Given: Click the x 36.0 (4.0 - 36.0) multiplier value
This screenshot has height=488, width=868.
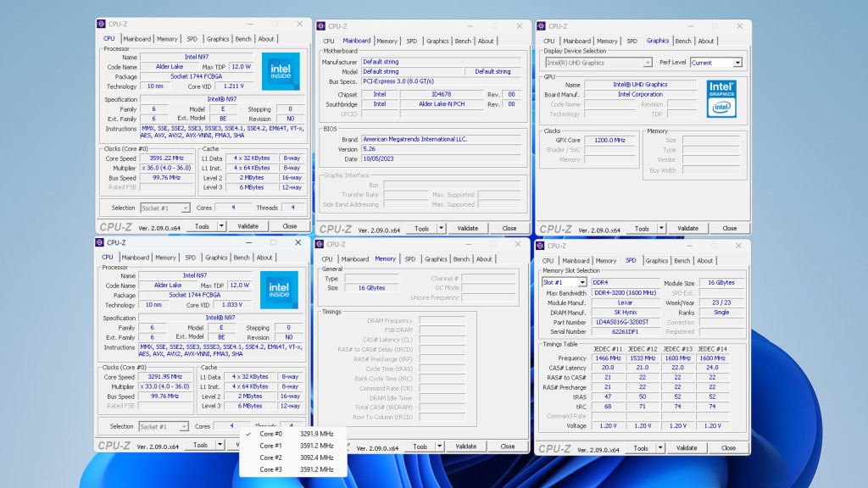Looking at the screenshot, I should click(166, 169).
